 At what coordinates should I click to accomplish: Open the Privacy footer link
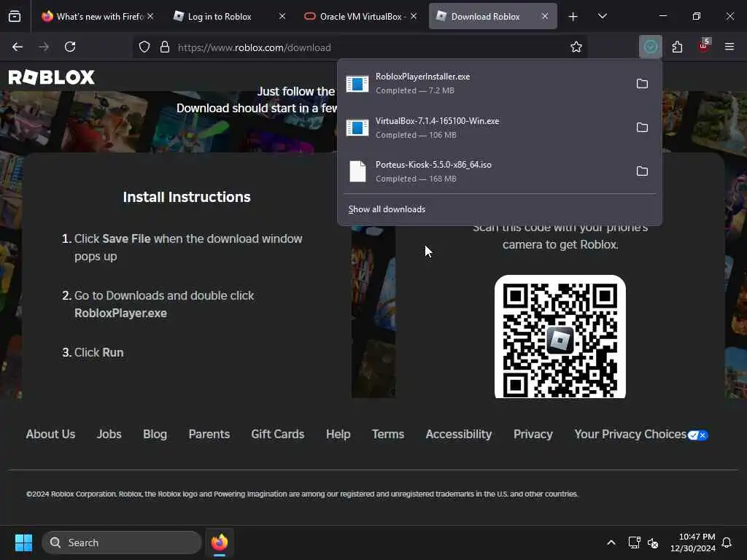tap(533, 435)
